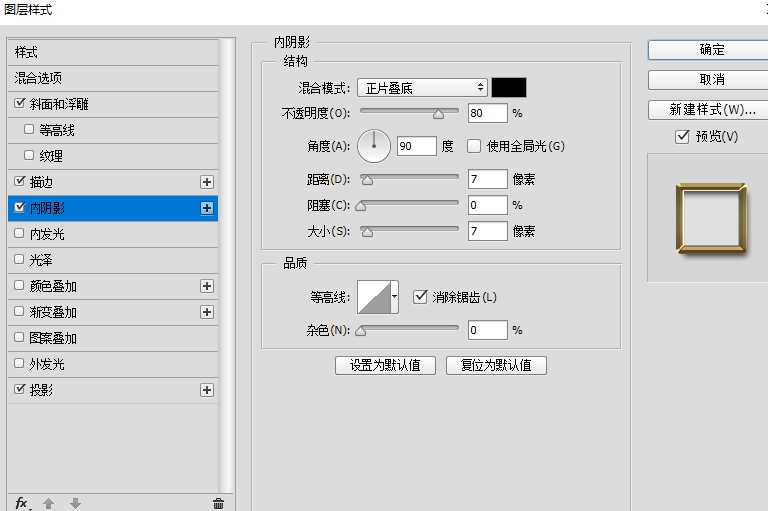Screen dimensions: 768x511
Task: Click the 距离 value input field
Action: (x=487, y=179)
